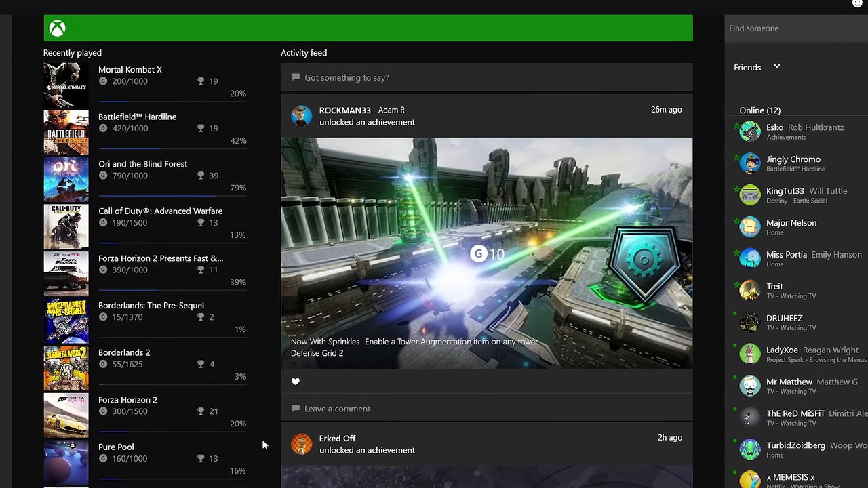This screenshot has height=488, width=868.
Task: Click Call of Duty®: Advanced Warfare title
Action: coord(160,211)
